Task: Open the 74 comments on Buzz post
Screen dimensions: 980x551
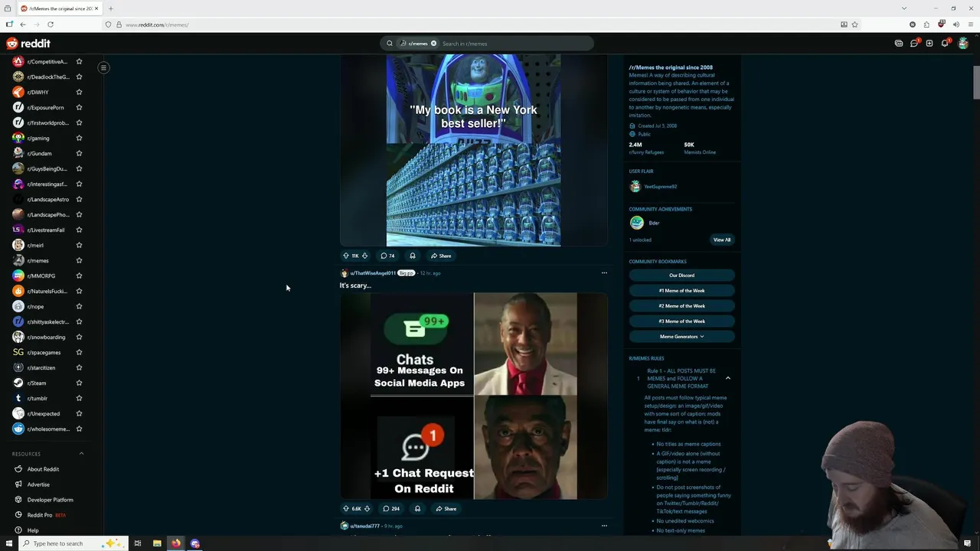Action: tap(387, 256)
